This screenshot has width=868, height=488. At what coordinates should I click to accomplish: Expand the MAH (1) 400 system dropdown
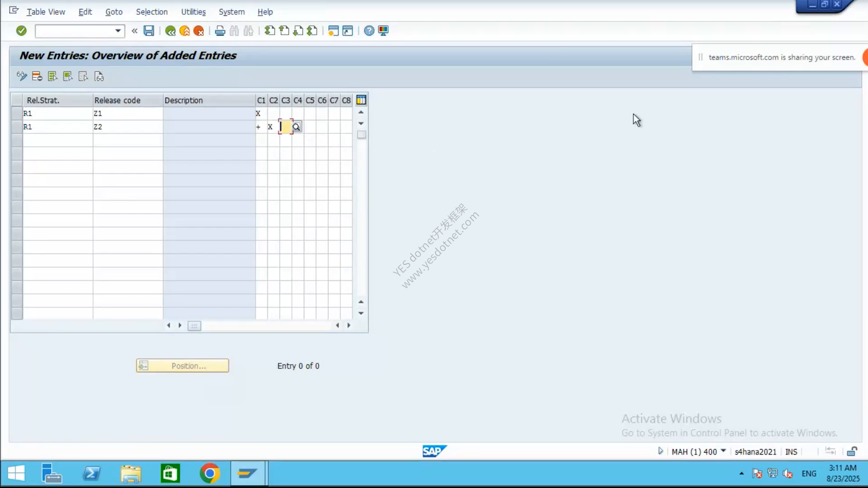(723, 451)
